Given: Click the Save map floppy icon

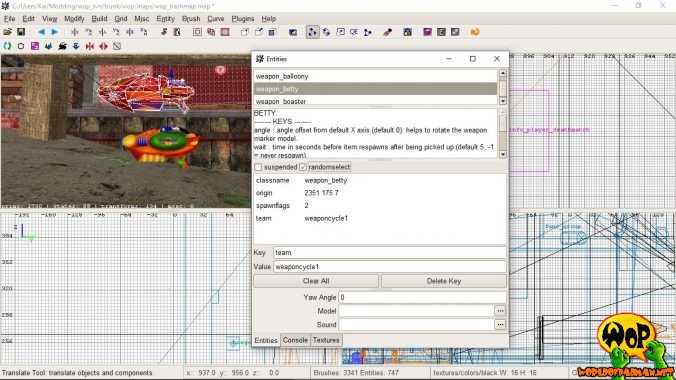Looking at the screenshot, I should [21, 32].
